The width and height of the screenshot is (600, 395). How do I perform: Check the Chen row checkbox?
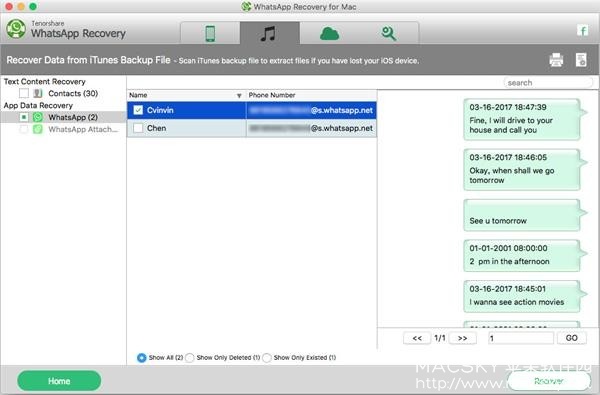[138, 128]
